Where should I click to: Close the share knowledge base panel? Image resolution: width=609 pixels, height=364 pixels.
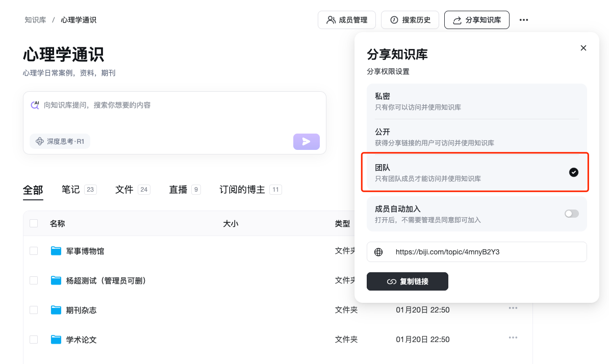pos(583,48)
